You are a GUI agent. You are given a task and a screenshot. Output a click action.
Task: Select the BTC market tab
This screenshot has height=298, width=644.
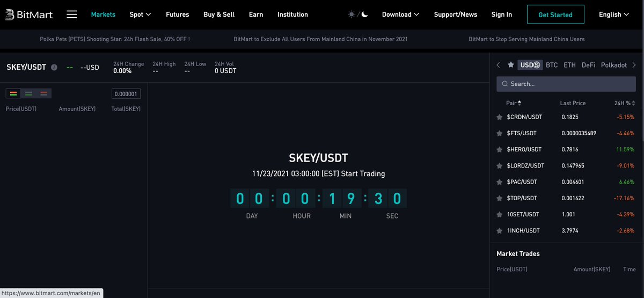click(x=552, y=65)
